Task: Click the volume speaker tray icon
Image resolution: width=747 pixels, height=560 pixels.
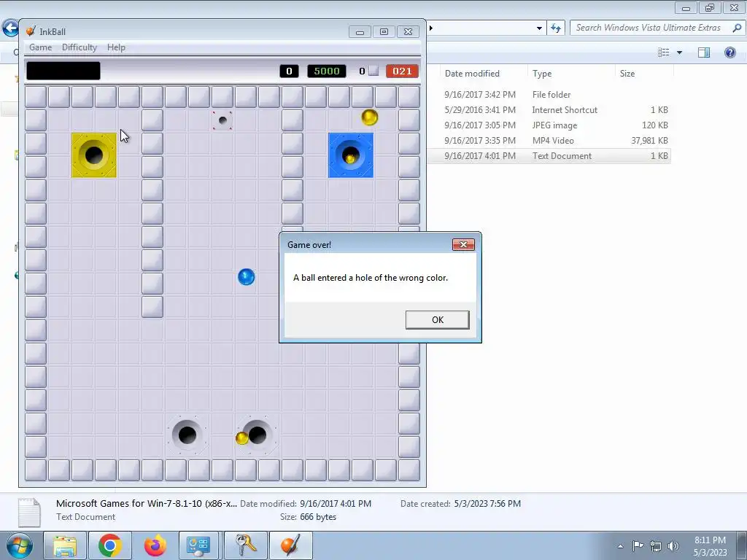Action: click(x=673, y=546)
